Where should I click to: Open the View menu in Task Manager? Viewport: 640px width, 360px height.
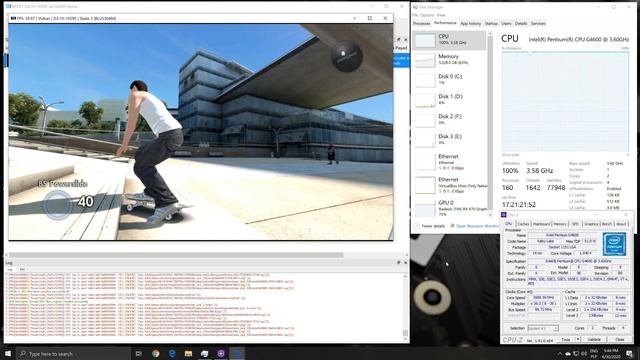441,15
